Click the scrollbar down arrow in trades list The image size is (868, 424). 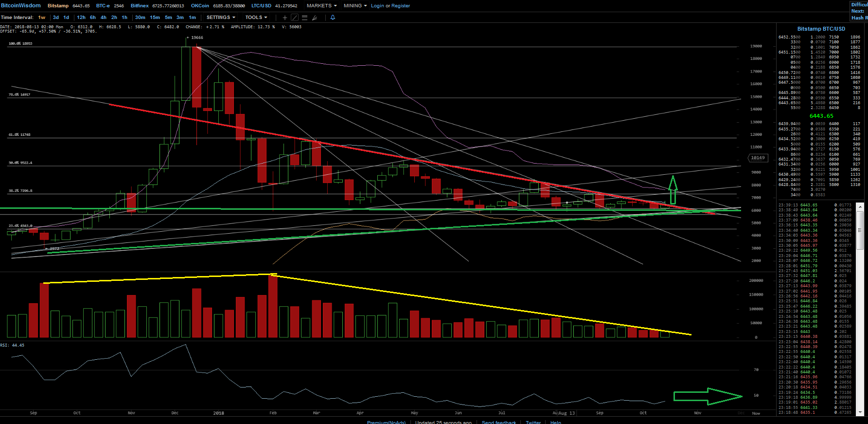(860, 412)
